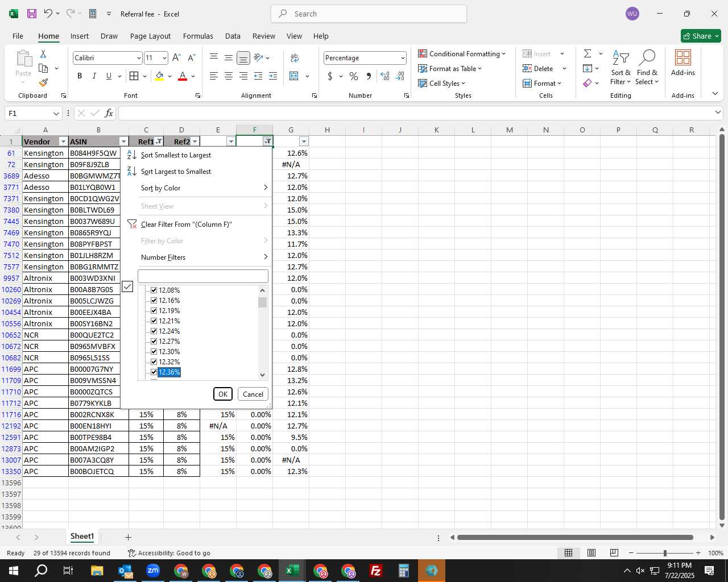The height and width of the screenshot is (582, 728).
Task: Click the Save icon in title bar
Action: click(32, 14)
